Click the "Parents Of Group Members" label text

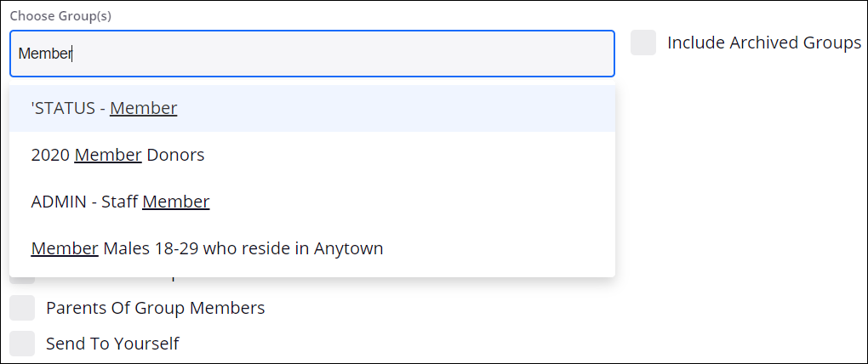155,308
